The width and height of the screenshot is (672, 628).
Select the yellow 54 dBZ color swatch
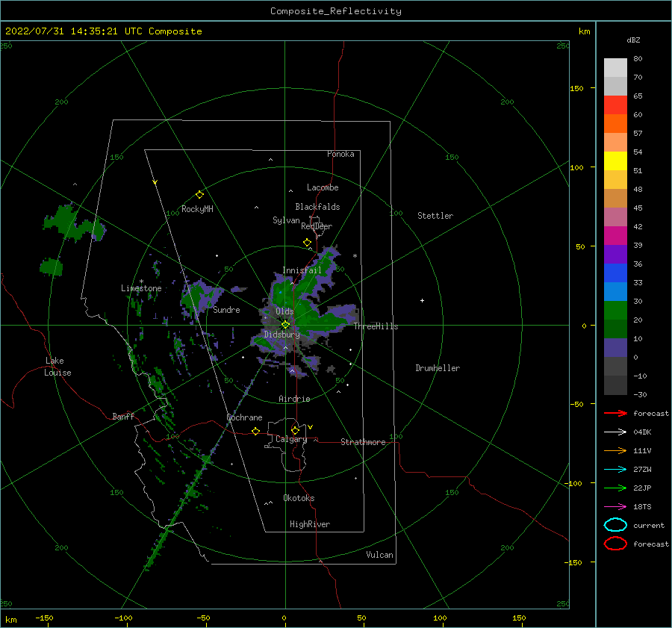[615, 161]
